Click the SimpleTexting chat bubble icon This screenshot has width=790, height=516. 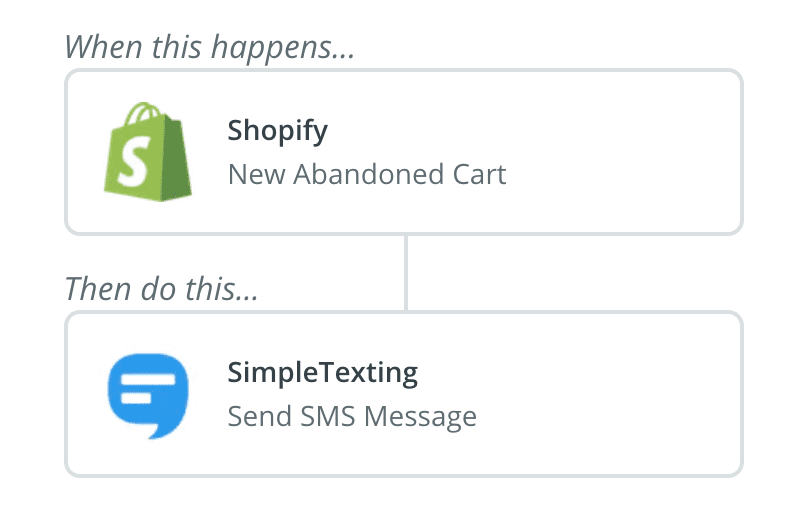148,396
